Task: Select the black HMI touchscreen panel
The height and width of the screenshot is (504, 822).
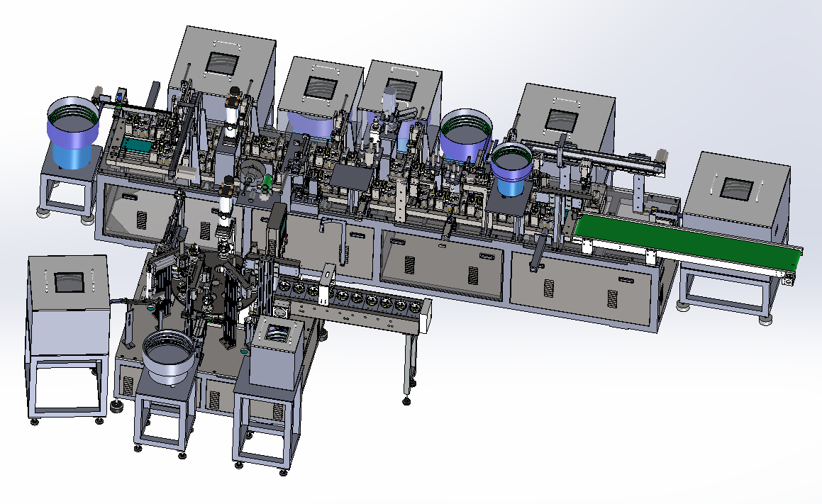Action: coord(276,230)
